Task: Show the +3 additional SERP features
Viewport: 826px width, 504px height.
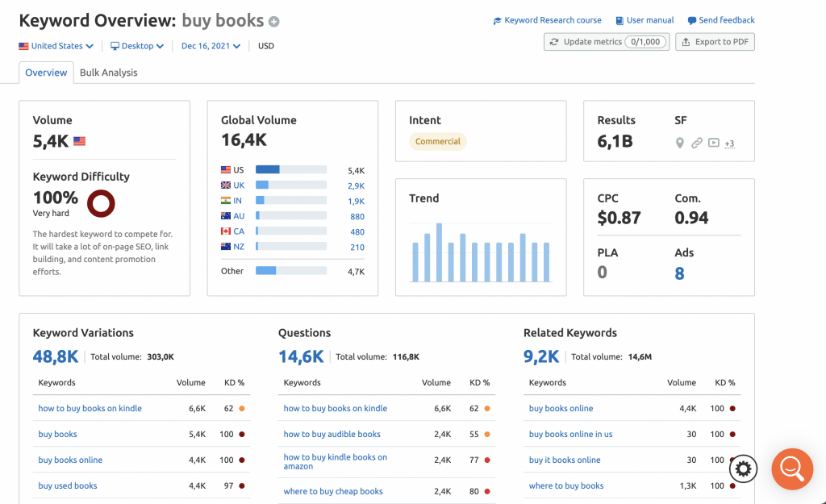Action: [729, 144]
